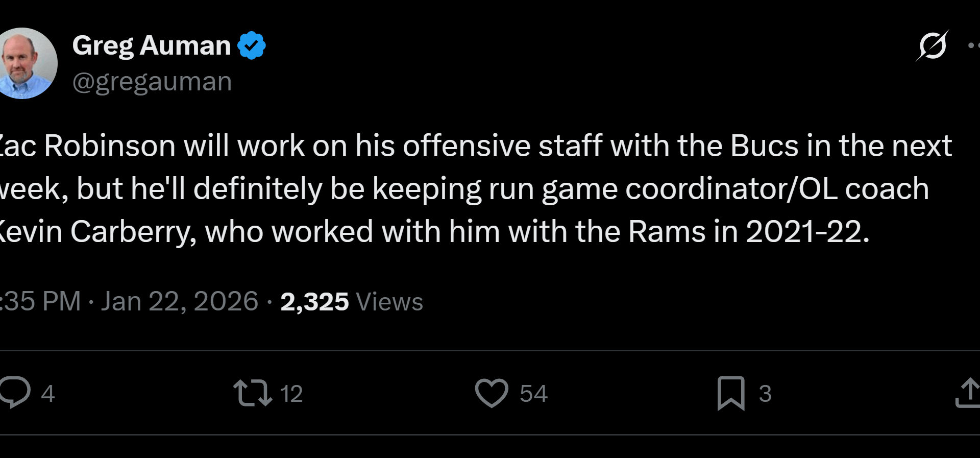View the 2,325 Views analytics
This screenshot has width=980, height=458.
[352, 301]
